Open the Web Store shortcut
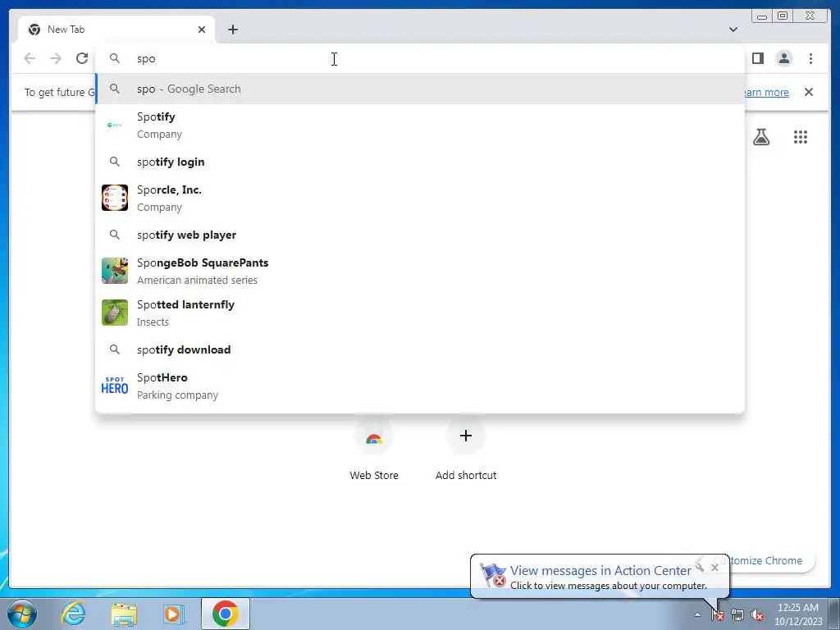This screenshot has height=630, width=840. pyautogui.click(x=374, y=449)
